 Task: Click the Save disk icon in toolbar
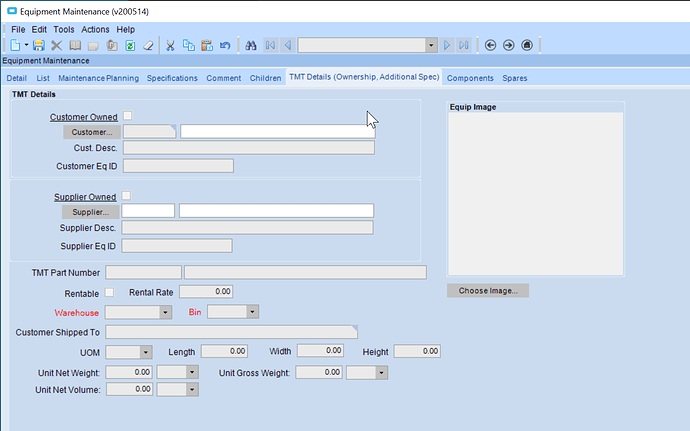click(x=38, y=45)
